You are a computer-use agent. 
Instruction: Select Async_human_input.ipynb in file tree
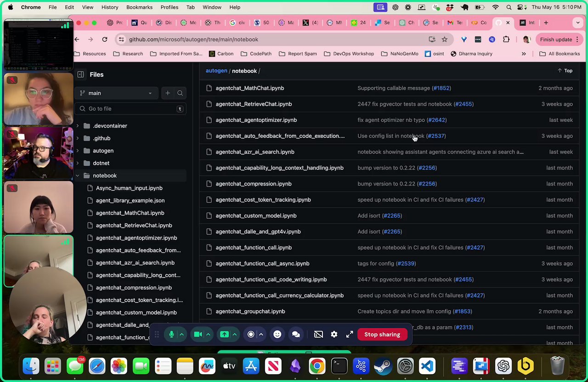pos(129,188)
